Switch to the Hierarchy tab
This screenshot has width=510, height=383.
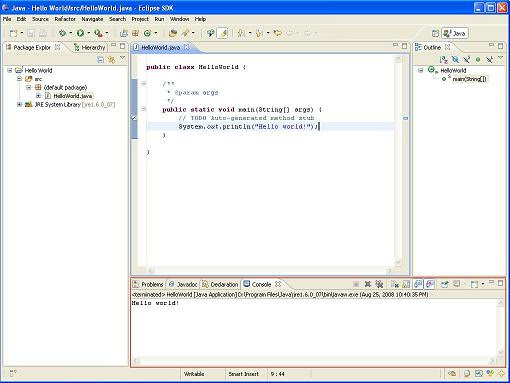coord(89,47)
